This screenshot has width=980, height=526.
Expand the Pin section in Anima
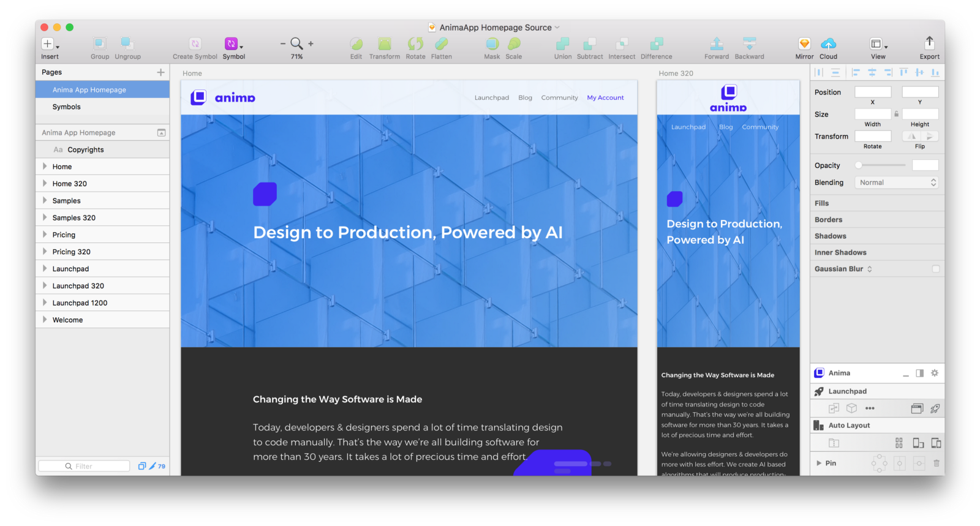(819, 463)
